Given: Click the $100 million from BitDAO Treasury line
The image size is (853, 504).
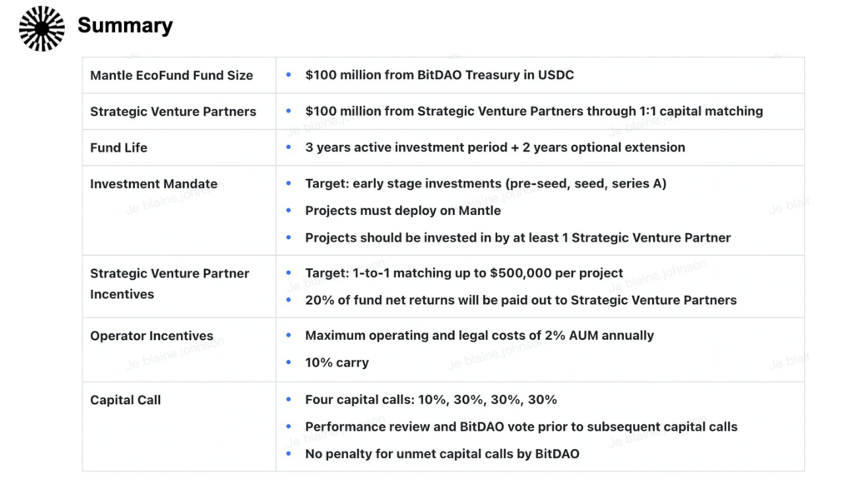Looking at the screenshot, I should (439, 75).
